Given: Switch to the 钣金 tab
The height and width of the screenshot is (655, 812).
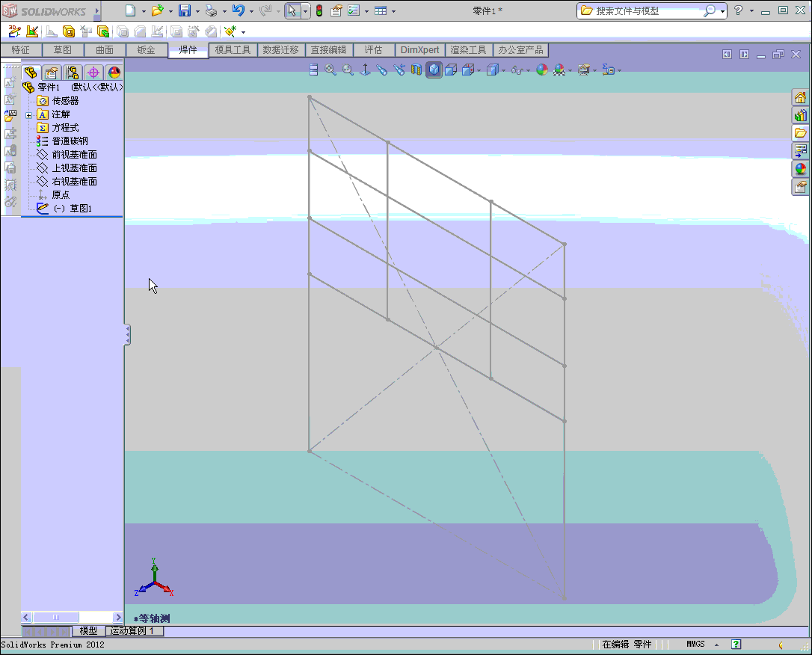Looking at the screenshot, I should (146, 49).
